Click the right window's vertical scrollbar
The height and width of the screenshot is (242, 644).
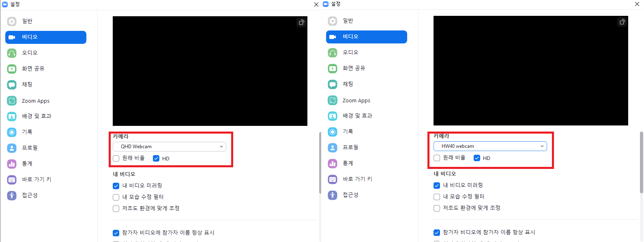click(641, 162)
